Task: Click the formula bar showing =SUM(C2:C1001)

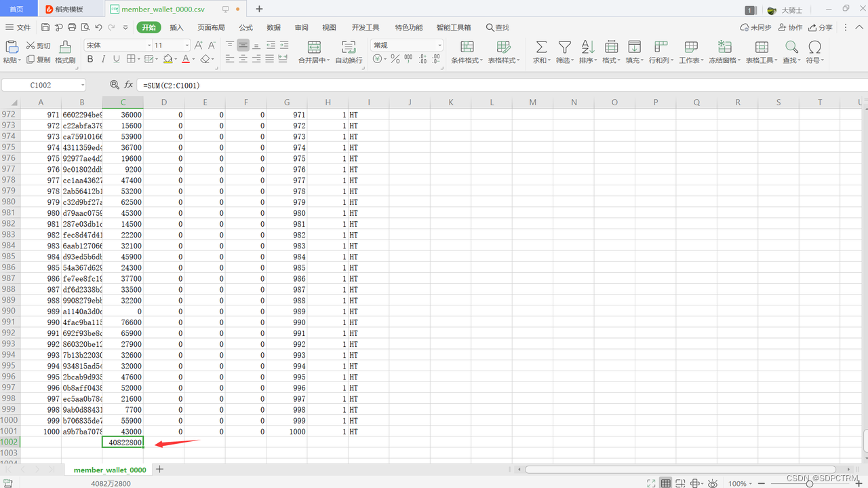Action: (x=500, y=85)
